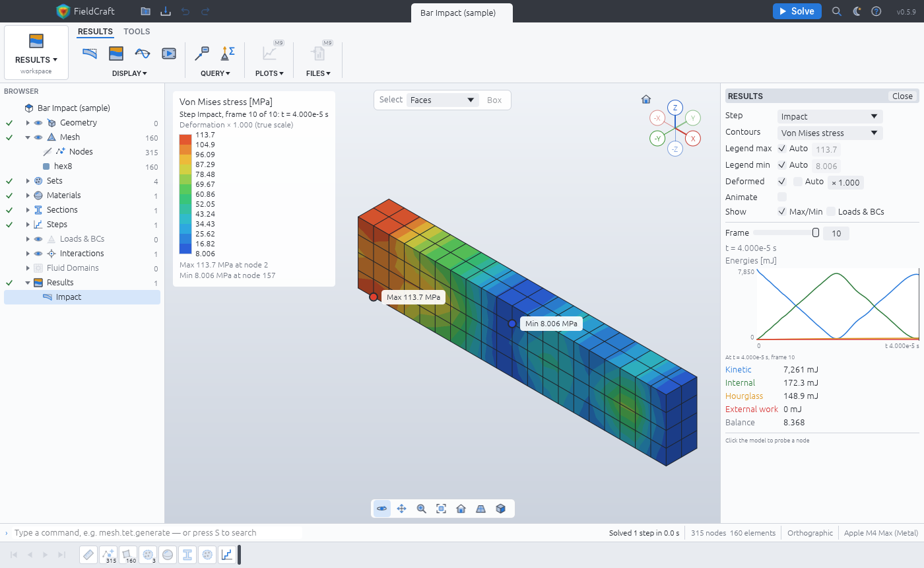Click the animation playback display icon
Screen dimensions: 924x568
(169, 53)
